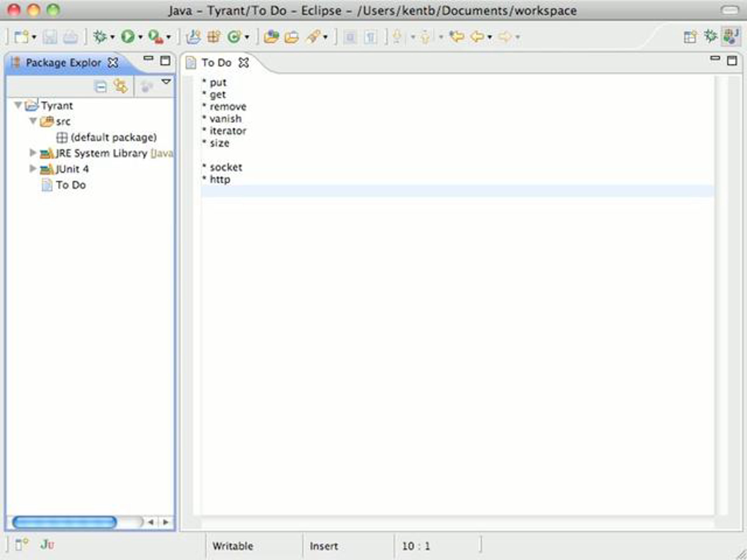Click the New Java Package icon
The height and width of the screenshot is (560, 747).
pyautogui.click(x=214, y=36)
